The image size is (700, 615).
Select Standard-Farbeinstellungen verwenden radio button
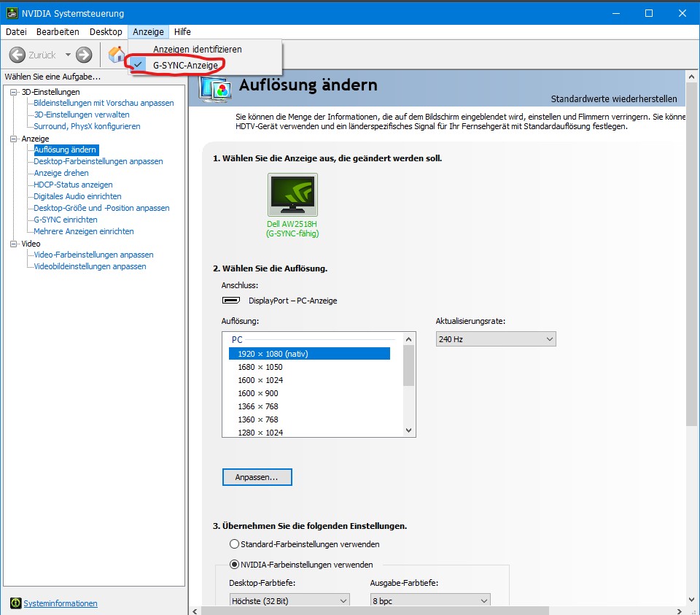click(234, 544)
